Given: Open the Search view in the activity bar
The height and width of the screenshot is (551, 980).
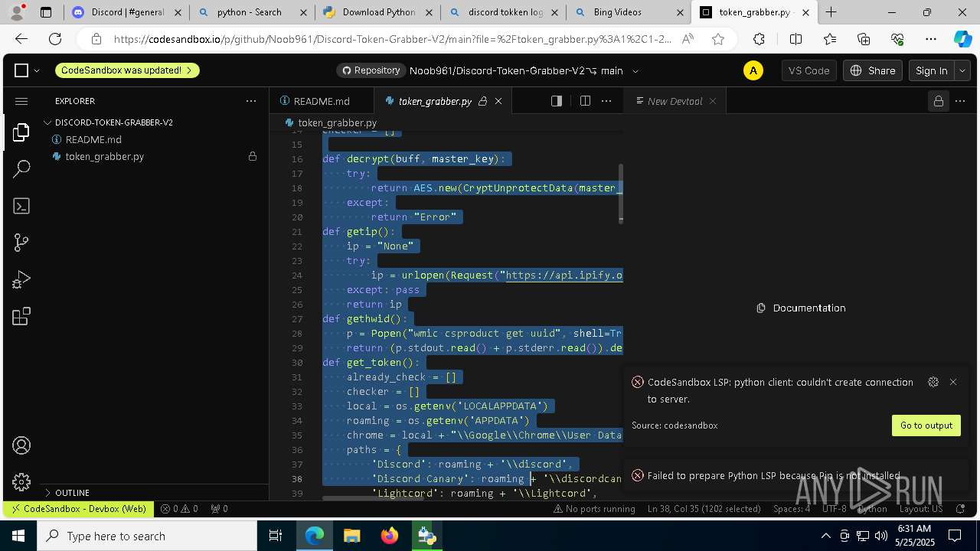Looking at the screenshot, I should 21,169.
